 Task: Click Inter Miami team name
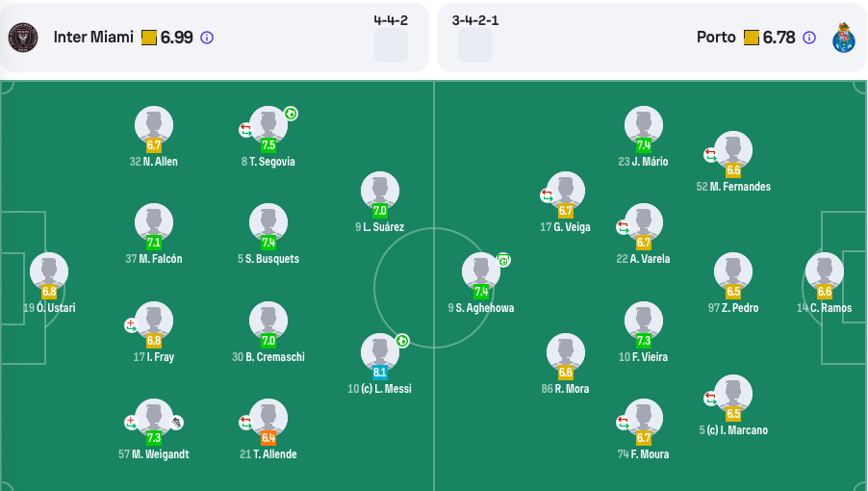93,38
